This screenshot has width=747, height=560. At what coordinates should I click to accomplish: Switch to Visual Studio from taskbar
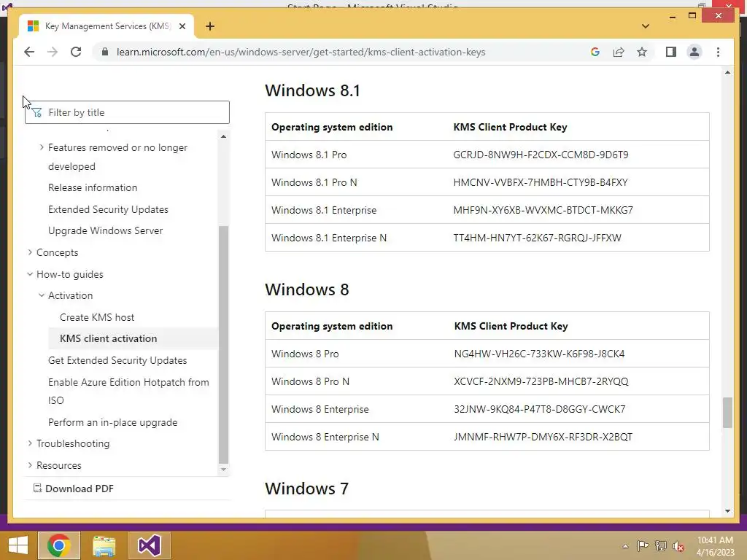[x=149, y=545]
